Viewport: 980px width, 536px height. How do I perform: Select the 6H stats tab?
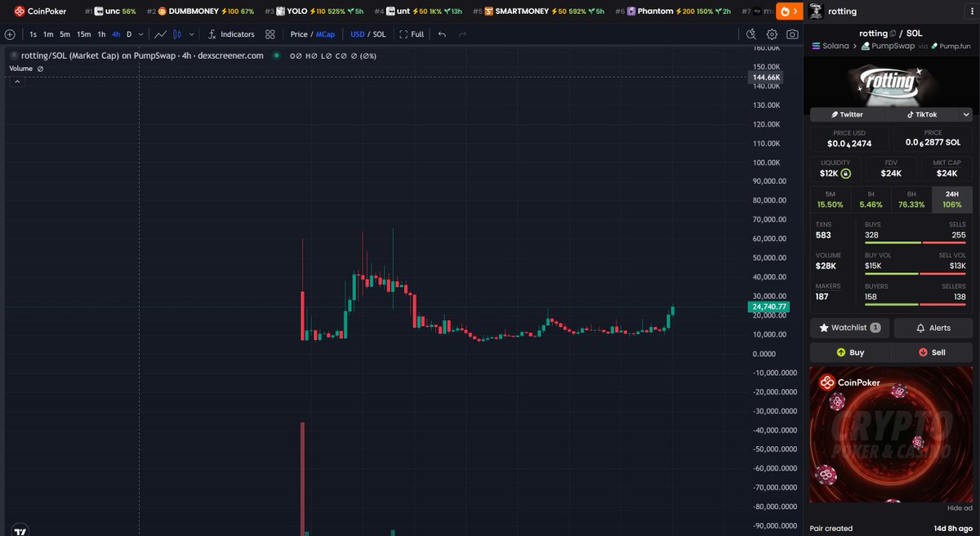911,199
